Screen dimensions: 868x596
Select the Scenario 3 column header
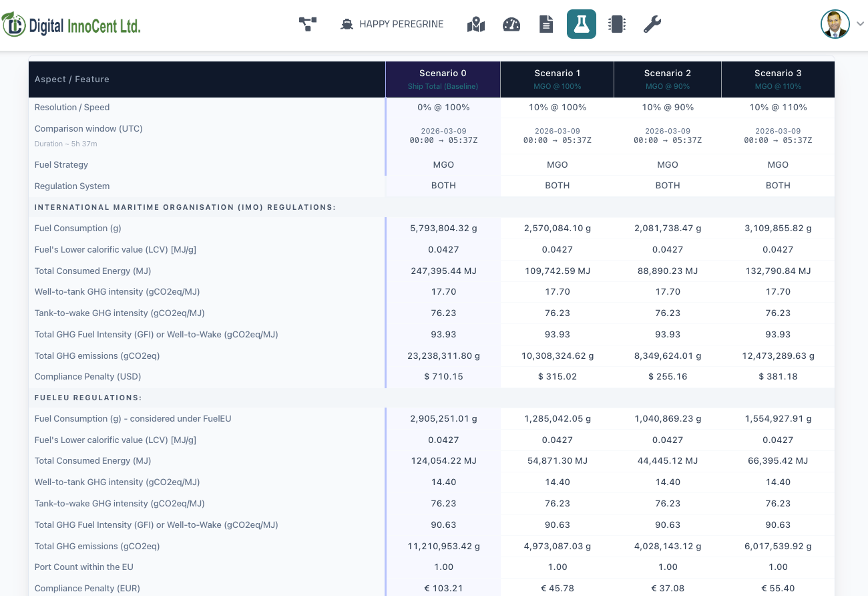[x=778, y=80]
